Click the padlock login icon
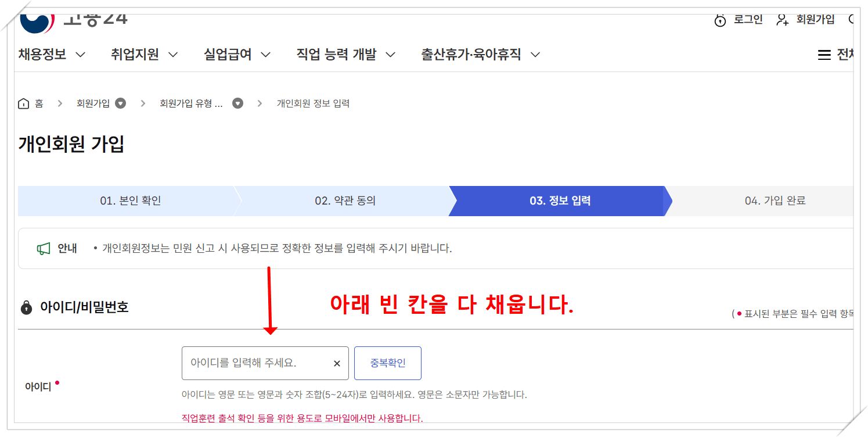 click(720, 19)
